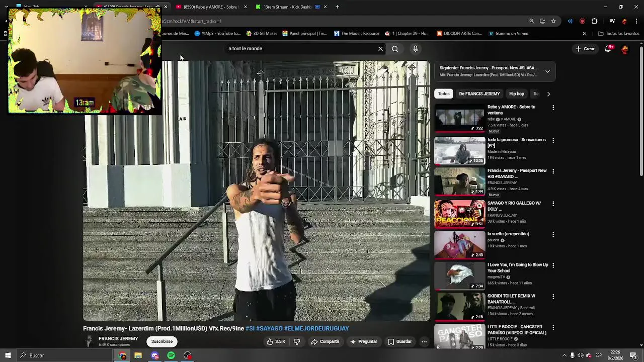This screenshot has width=644, height=362.
Task: Clear the search box text
Action: (x=380, y=49)
